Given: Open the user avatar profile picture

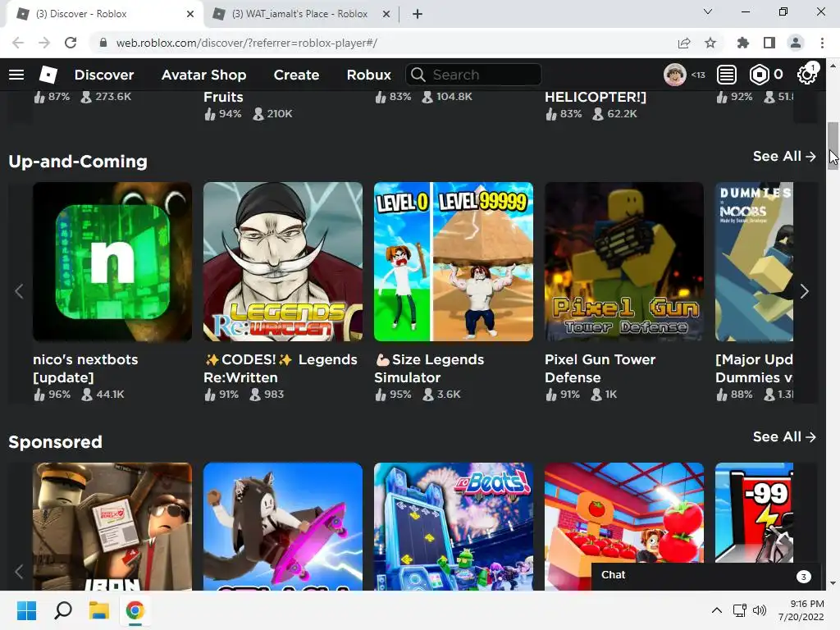Looking at the screenshot, I should (x=674, y=75).
